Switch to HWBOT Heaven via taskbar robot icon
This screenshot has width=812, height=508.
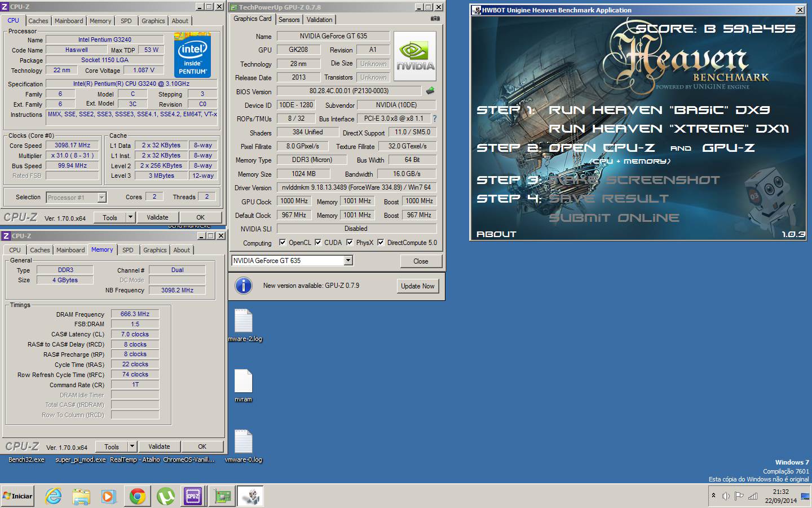tap(250, 497)
